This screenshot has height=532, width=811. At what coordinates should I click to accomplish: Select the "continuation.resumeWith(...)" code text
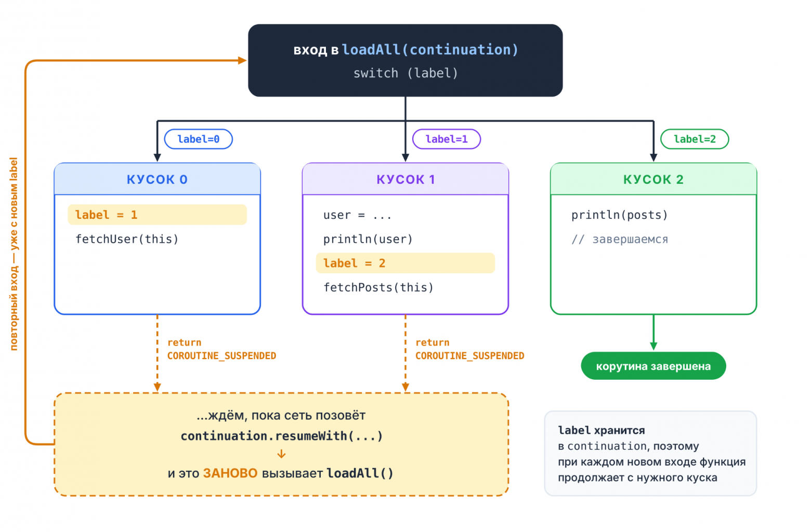coord(282,436)
